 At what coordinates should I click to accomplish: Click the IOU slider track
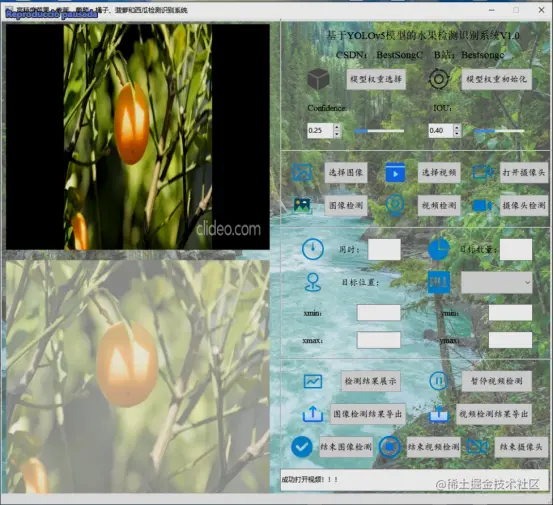coord(499,131)
